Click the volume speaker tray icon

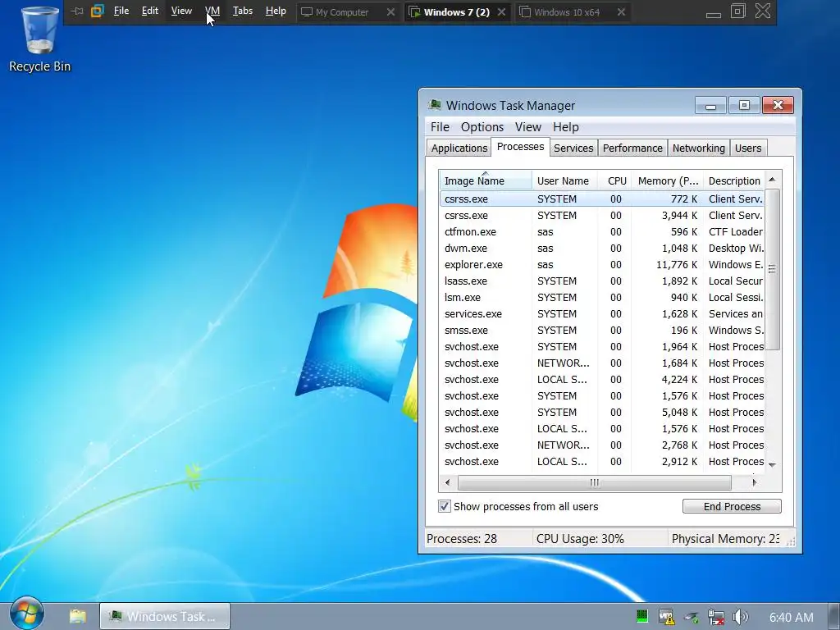point(741,617)
